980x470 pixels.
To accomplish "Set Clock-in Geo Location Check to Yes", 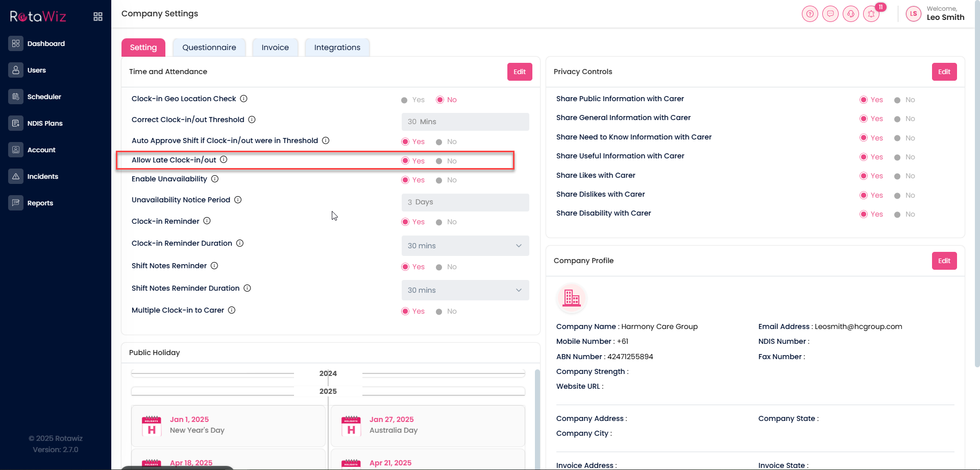I will click(x=404, y=100).
